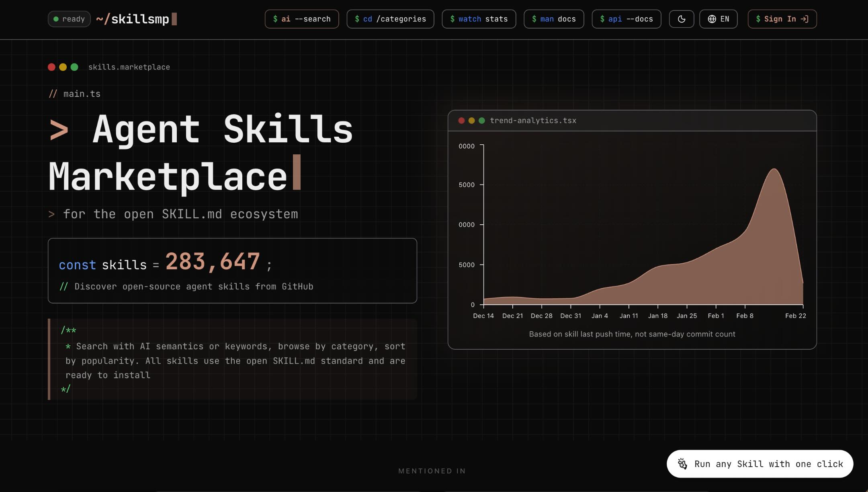Screen dimensions: 868x492
Task: Open the watch stats page
Action: pos(479,19)
